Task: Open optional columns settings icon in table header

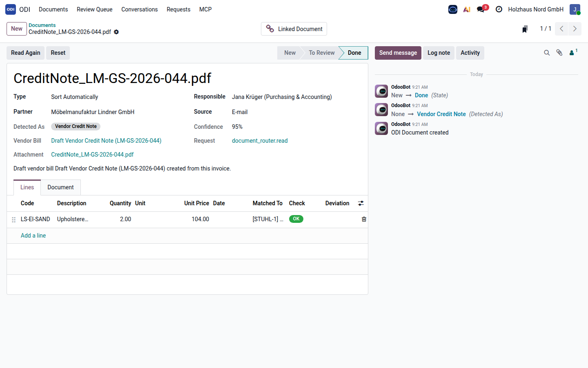Action: pos(361,203)
